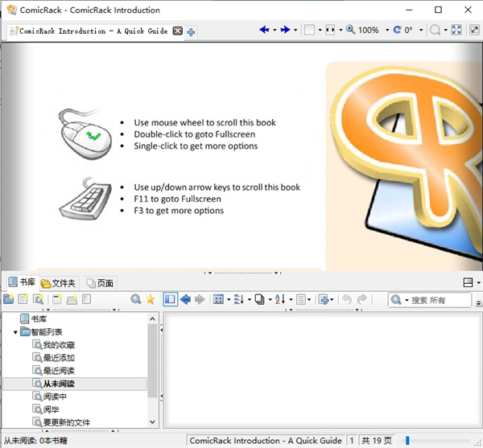Screen dimensions: 483x448
Task: Collapse the 智能列表 folder
Action: pos(15,332)
